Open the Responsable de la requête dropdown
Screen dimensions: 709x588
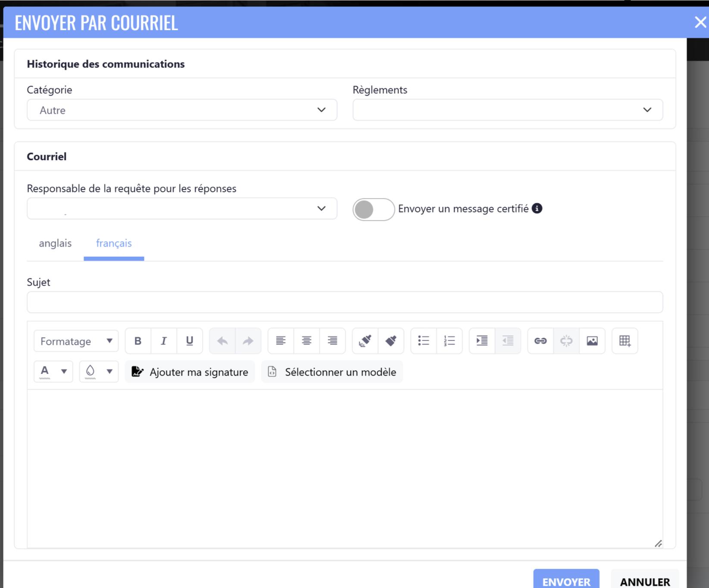click(x=182, y=208)
